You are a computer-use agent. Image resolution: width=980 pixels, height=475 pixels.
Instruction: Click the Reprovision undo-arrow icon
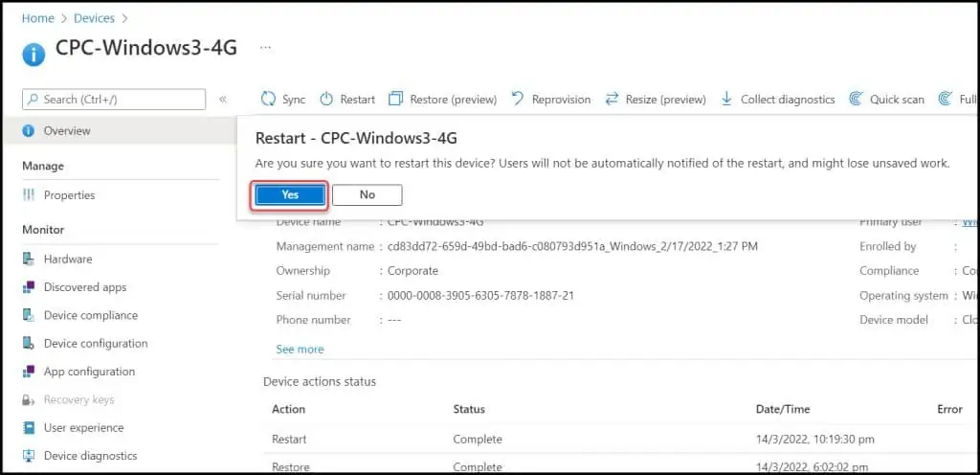click(x=518, y=99)
